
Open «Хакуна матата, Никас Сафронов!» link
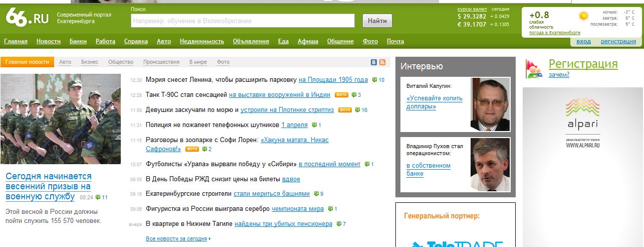(x=237, y=145)
